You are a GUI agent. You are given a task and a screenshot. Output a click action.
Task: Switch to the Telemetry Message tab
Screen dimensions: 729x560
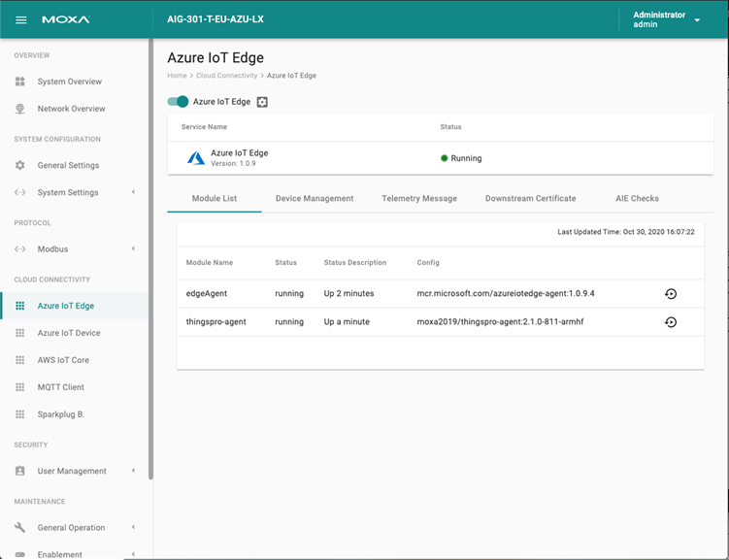click(x=419, y=198)
